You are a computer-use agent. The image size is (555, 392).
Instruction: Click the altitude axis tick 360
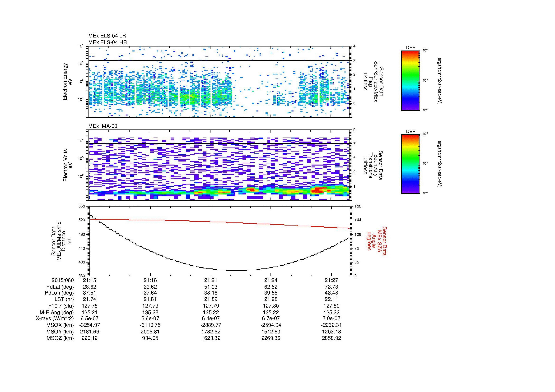pyautogui.click(x=82, y=276)
